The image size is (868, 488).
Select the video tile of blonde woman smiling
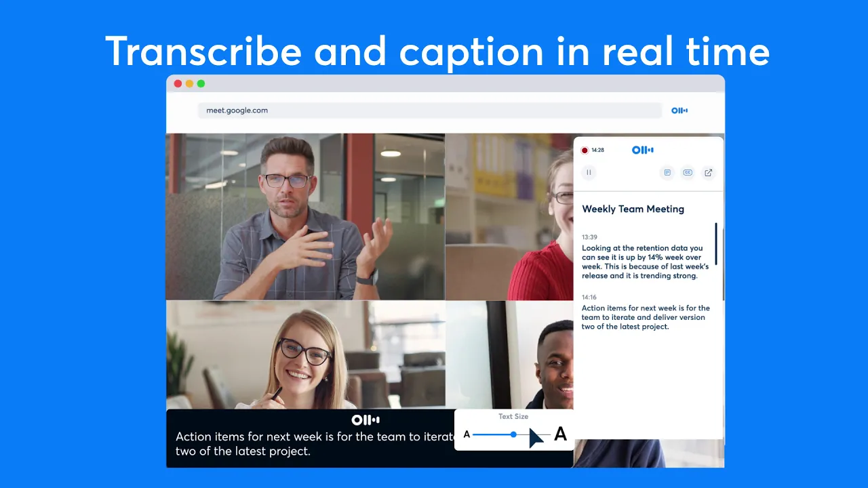coord(305,355)
